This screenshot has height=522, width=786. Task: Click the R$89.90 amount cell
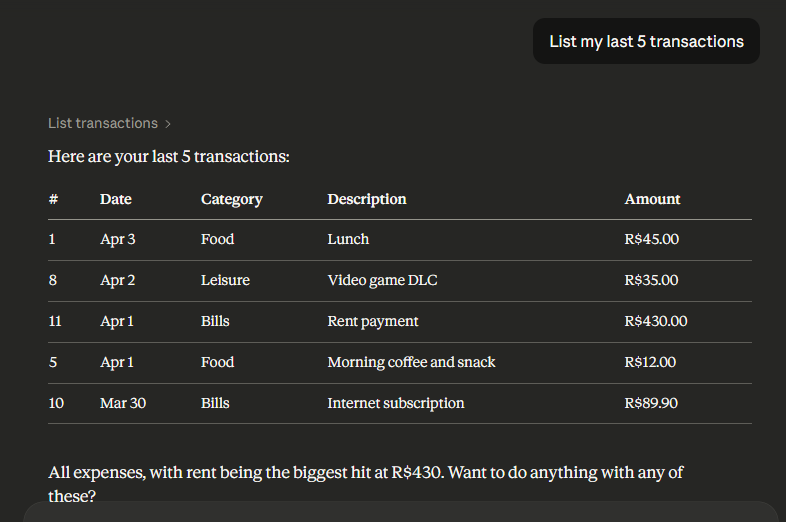[651, 403]
